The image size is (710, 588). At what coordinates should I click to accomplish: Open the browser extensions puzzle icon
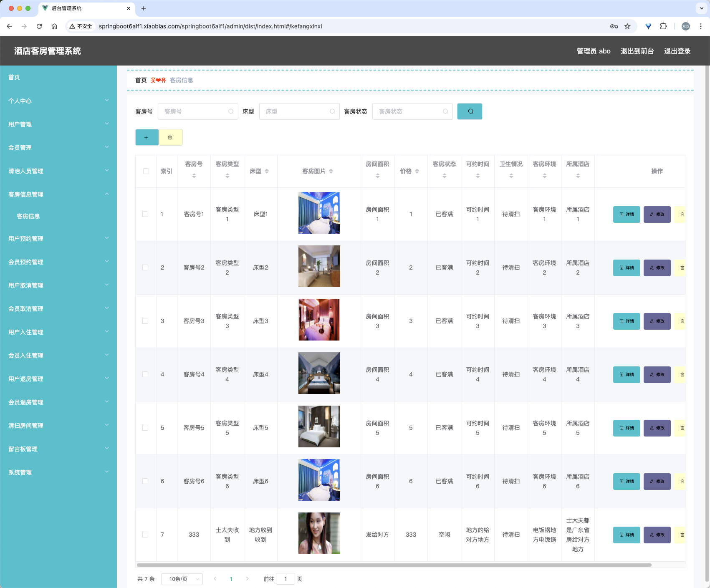tap(663, 26)
